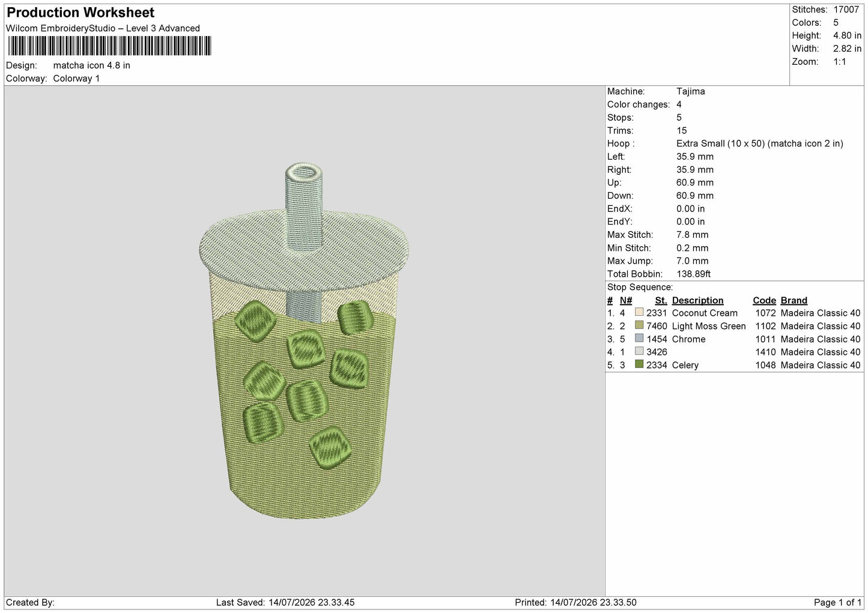Click the color swatch for code 1410
Screen dimensions: 868x613
pos(639,352)
